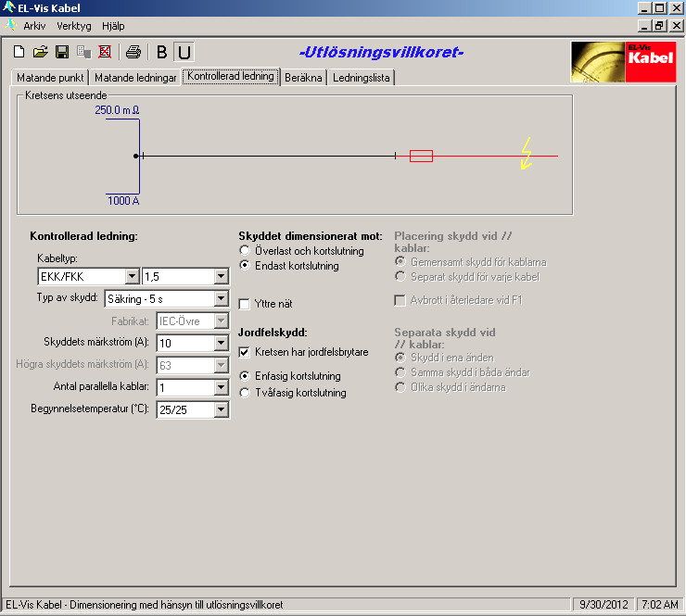686x616 pixels.
Task: Select Överlast och kortslutning option
Action: point(246,251)
